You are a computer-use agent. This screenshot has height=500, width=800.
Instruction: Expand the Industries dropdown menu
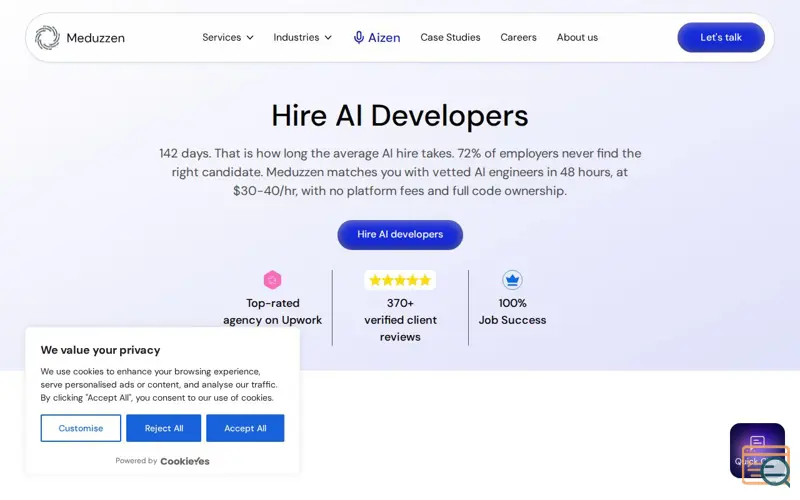(x=303, y=37)
